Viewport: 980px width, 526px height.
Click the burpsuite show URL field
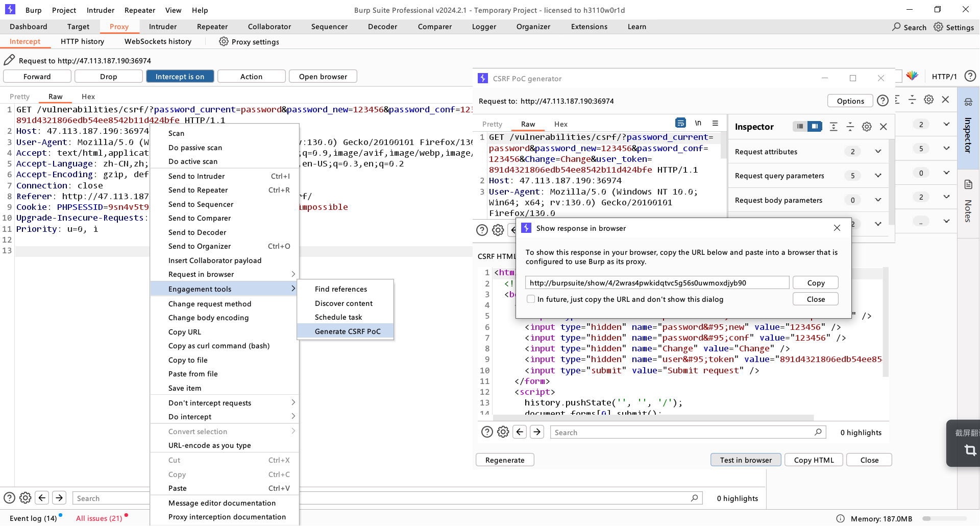click(657, 282)
